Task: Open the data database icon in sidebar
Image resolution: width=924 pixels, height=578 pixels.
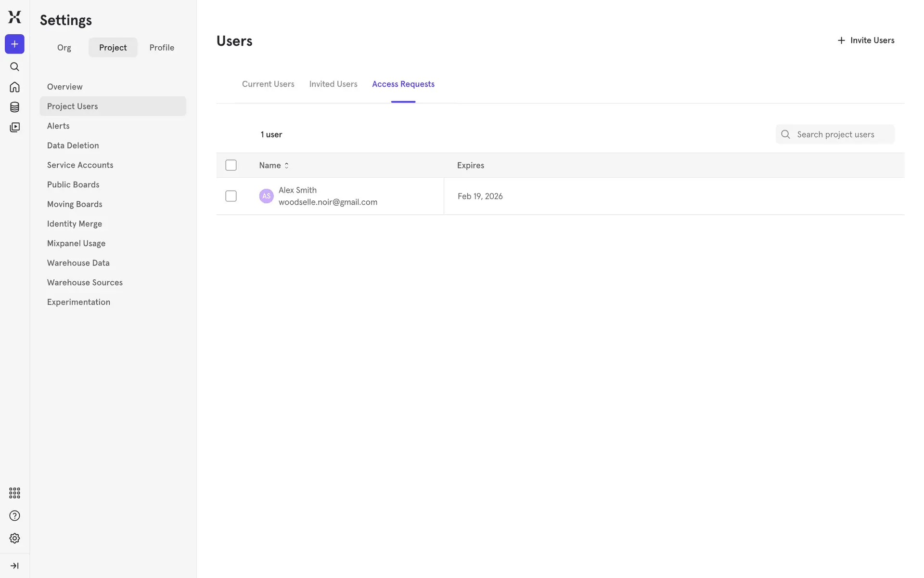Action: pos(14,107)
